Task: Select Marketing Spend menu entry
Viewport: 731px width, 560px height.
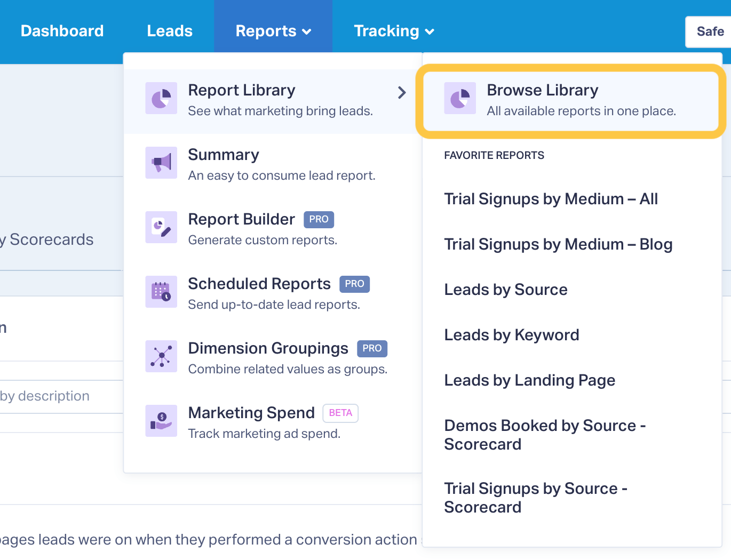Action: pos(273,423)
